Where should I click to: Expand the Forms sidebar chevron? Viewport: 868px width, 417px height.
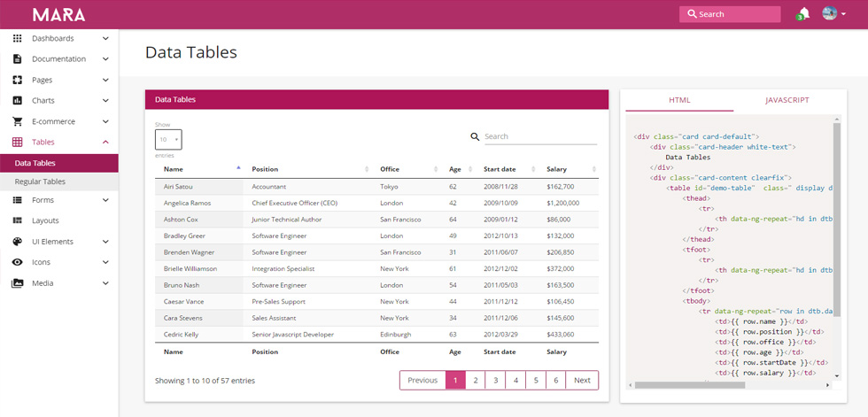[105, 200]
